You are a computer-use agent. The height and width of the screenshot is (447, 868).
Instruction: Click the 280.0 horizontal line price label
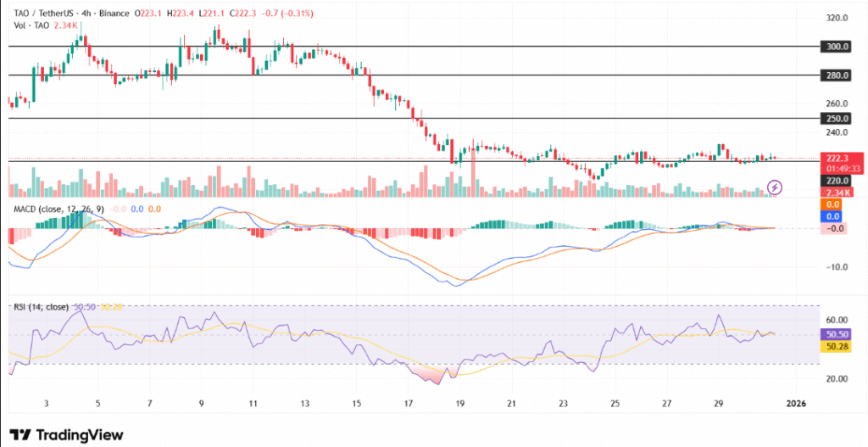coord(837,75)
